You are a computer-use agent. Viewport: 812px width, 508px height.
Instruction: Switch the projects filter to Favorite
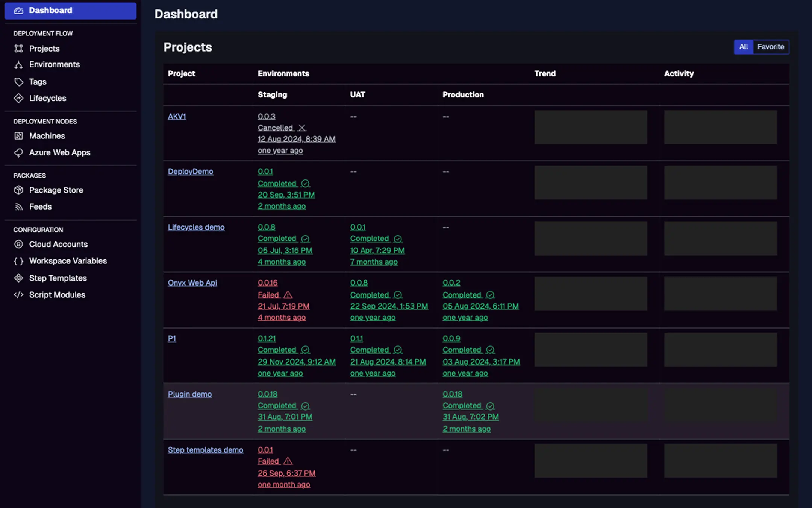coord(771,47)
